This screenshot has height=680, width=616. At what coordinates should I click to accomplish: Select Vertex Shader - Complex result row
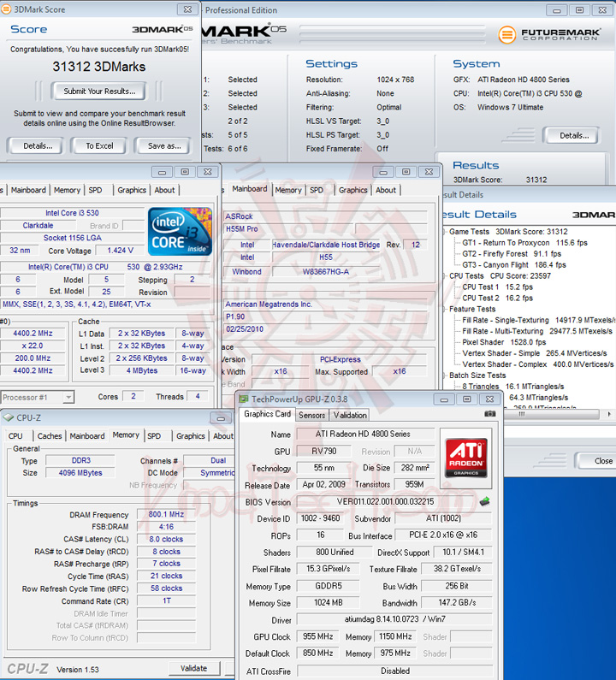(x=538, y=364)
